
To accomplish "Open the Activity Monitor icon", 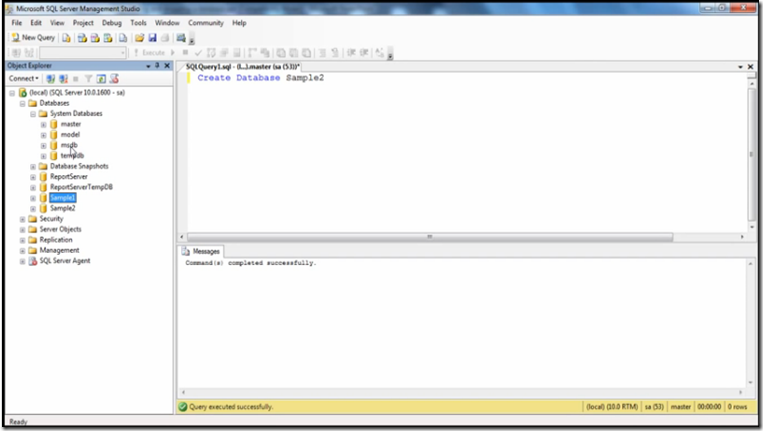I will [181, 38].
